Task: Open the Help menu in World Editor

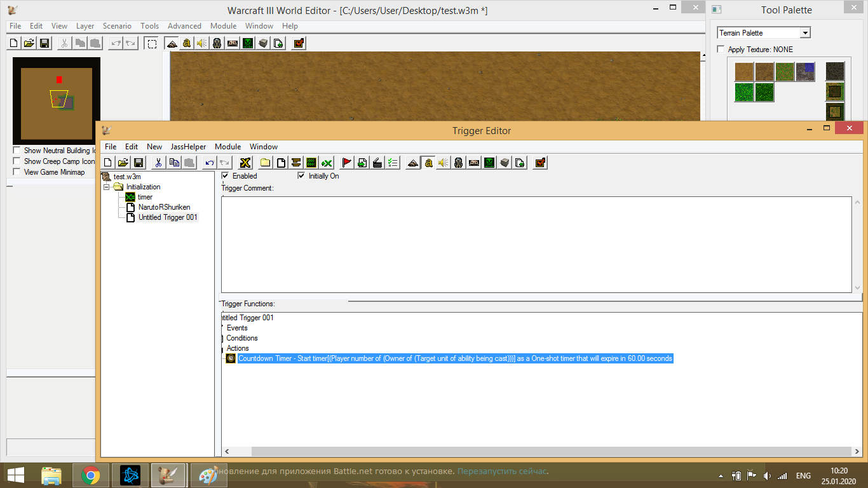Action: 290,26
